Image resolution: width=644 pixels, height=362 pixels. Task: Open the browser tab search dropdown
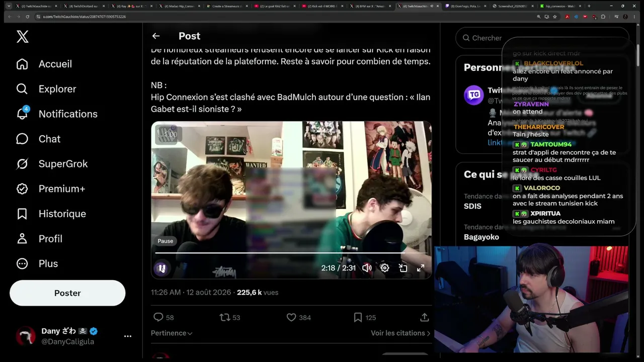9,6
